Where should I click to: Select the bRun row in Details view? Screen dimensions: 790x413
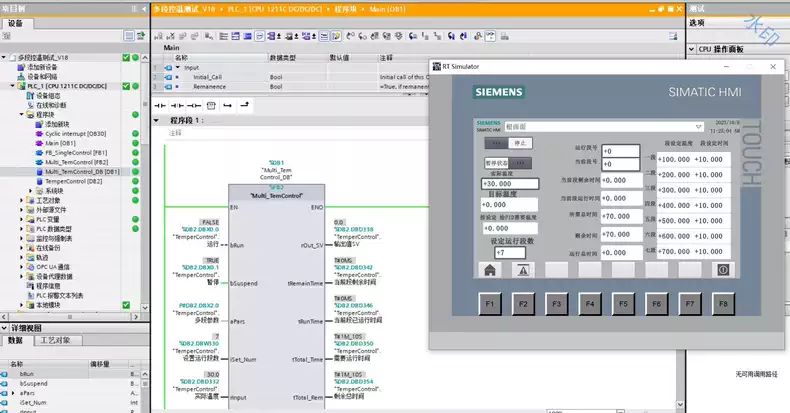[x=71, y=374]
